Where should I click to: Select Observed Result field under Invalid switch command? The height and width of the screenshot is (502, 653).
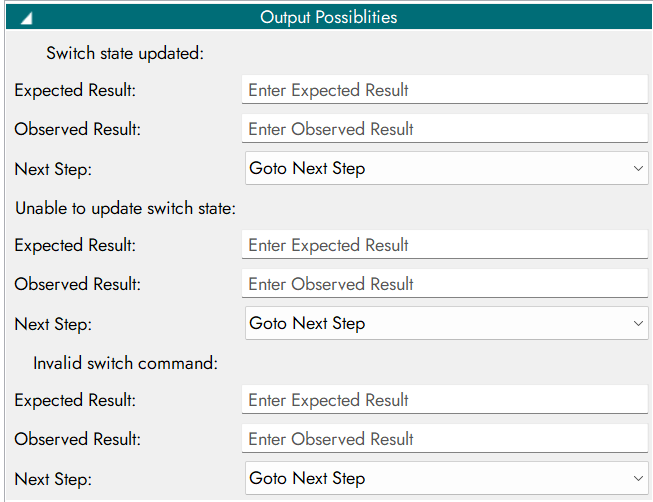point(444,439)
